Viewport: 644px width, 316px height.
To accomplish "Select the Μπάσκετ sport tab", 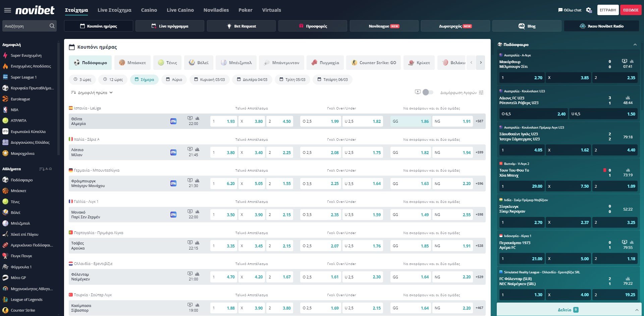I will 133,63.
